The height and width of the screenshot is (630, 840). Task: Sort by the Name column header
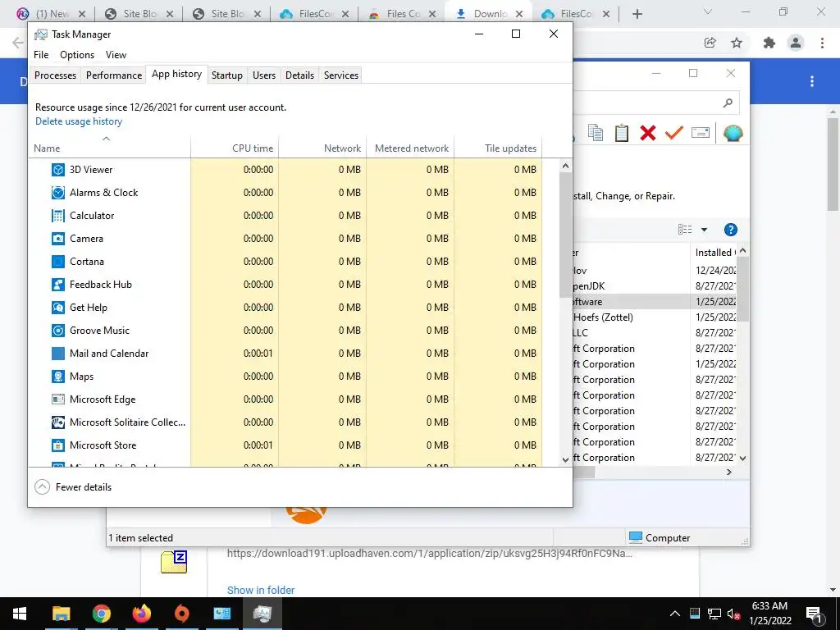pyautogui.click(x=109, y=148)
